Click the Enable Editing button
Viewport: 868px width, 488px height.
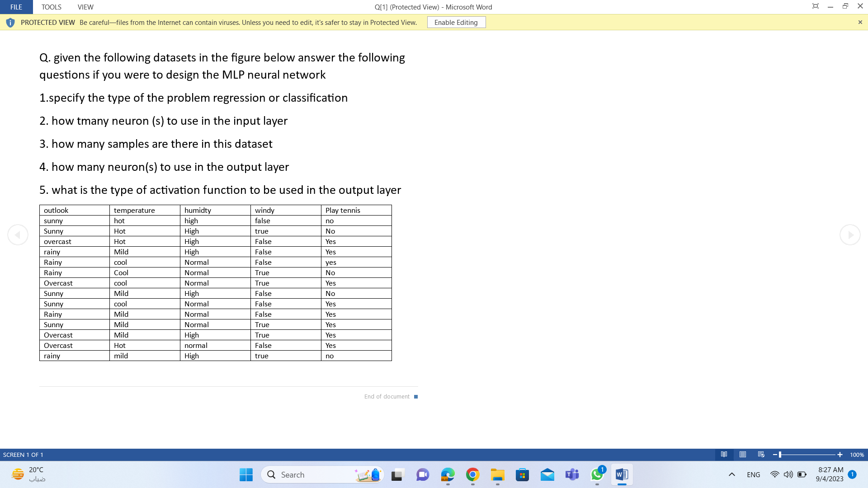pos(456,22)
